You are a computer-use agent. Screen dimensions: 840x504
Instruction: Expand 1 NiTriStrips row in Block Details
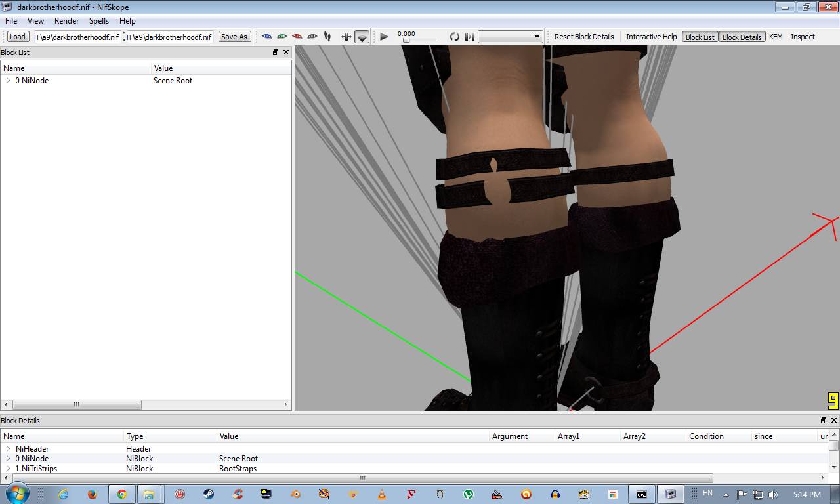[8, 469]
